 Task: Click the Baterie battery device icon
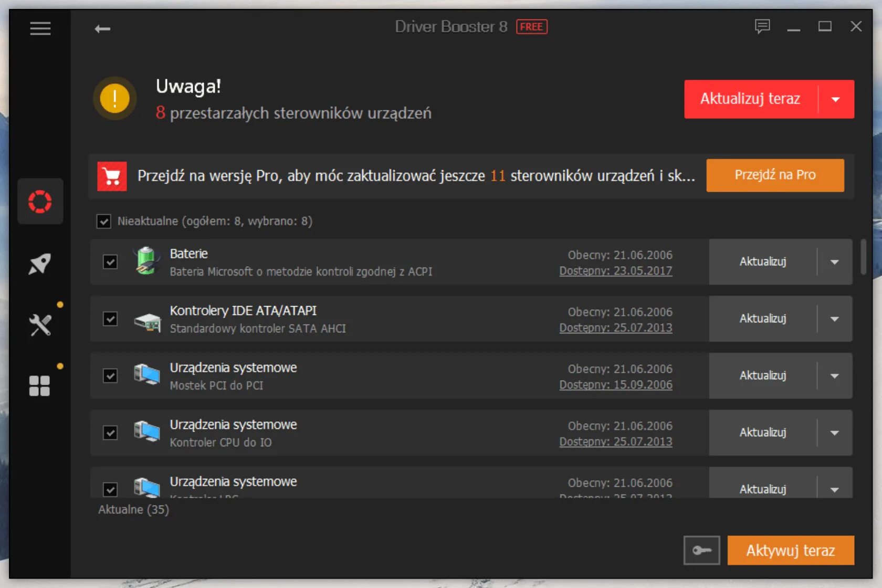tap(146, 261)
